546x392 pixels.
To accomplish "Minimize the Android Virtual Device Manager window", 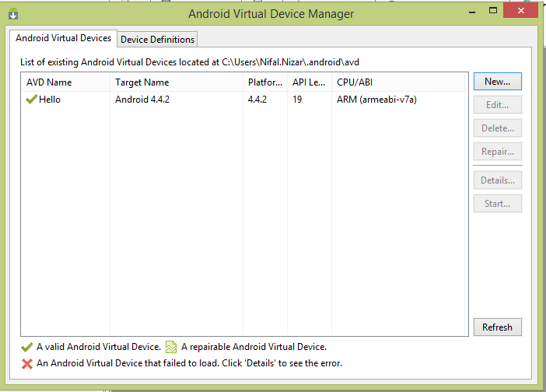I will [472, 12].
